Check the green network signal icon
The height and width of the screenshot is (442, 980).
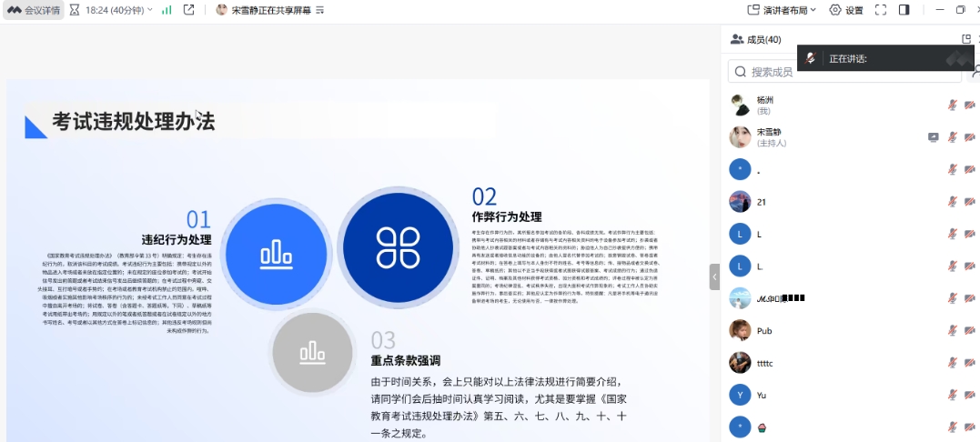click(167, 10)
